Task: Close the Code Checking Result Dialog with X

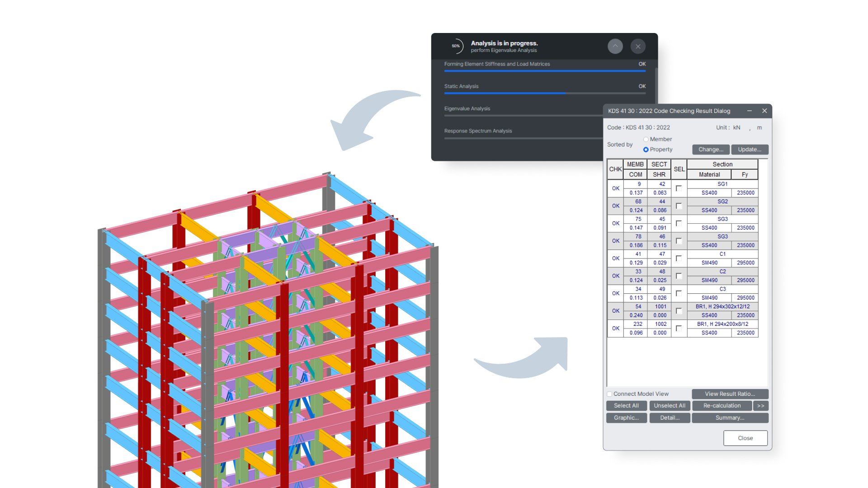Action: 764,111
